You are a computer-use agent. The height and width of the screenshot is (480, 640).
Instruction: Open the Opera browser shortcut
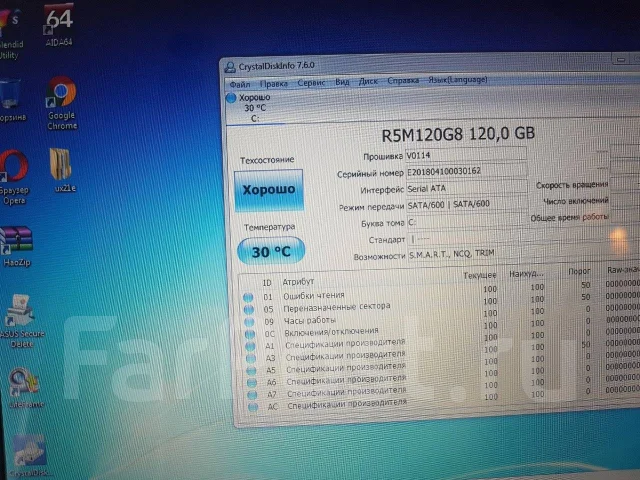tap(14, 176)
